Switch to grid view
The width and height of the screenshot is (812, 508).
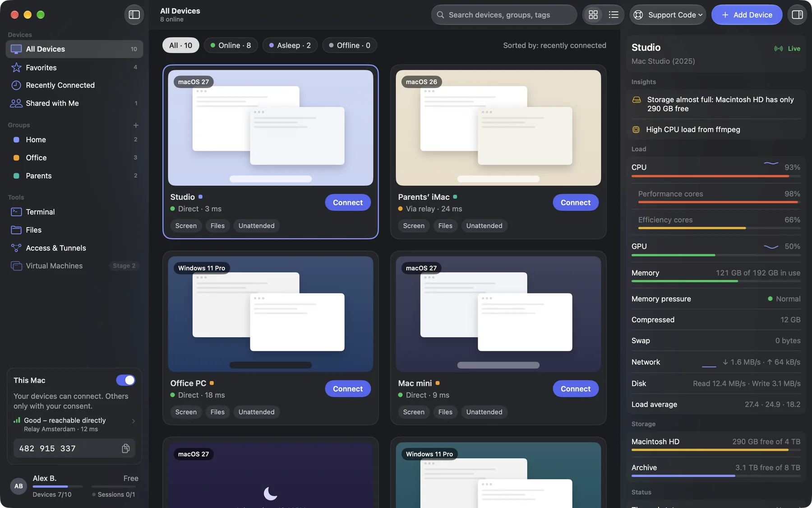[593, 14]
